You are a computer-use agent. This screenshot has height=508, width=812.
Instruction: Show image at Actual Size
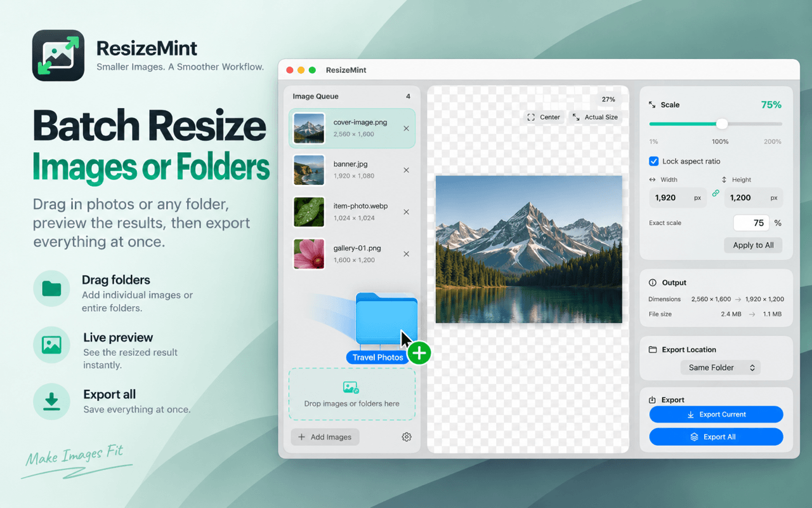click(x=595, y=117)
